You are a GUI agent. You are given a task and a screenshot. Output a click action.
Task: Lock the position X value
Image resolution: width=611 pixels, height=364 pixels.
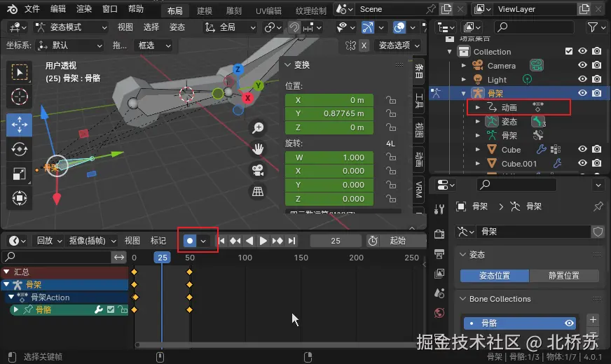coord(391,100)
